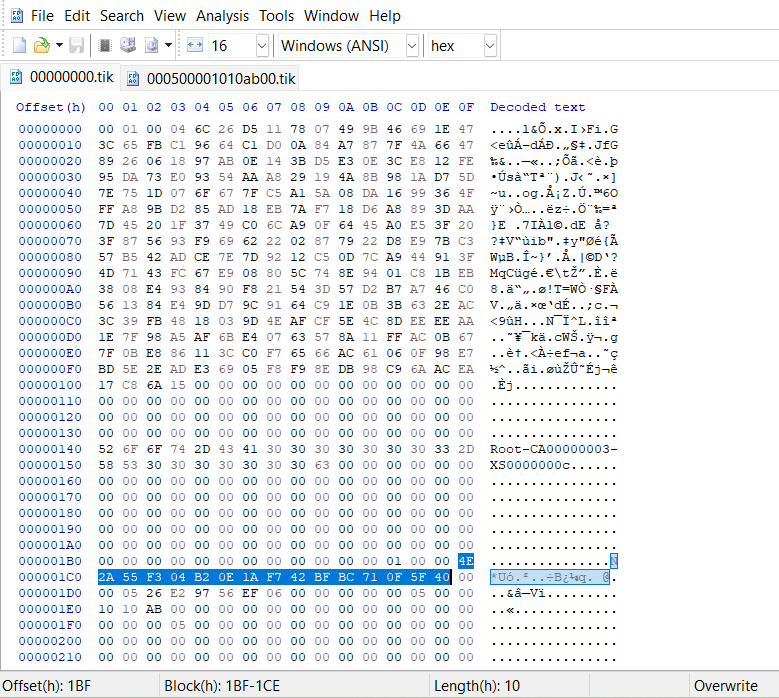The width and height of the screenshot is (779, 698).
Task: Click the bytes-per-row width icon
Action: point(195,46)
